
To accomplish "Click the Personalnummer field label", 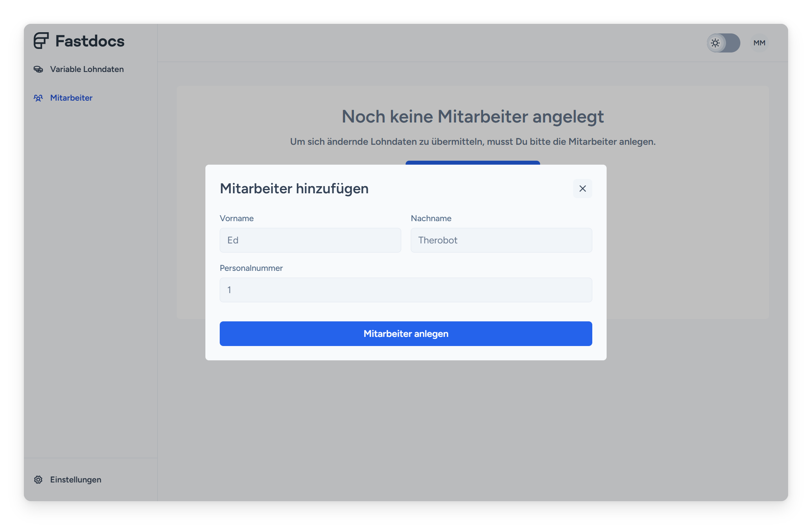I will point(251,268).
